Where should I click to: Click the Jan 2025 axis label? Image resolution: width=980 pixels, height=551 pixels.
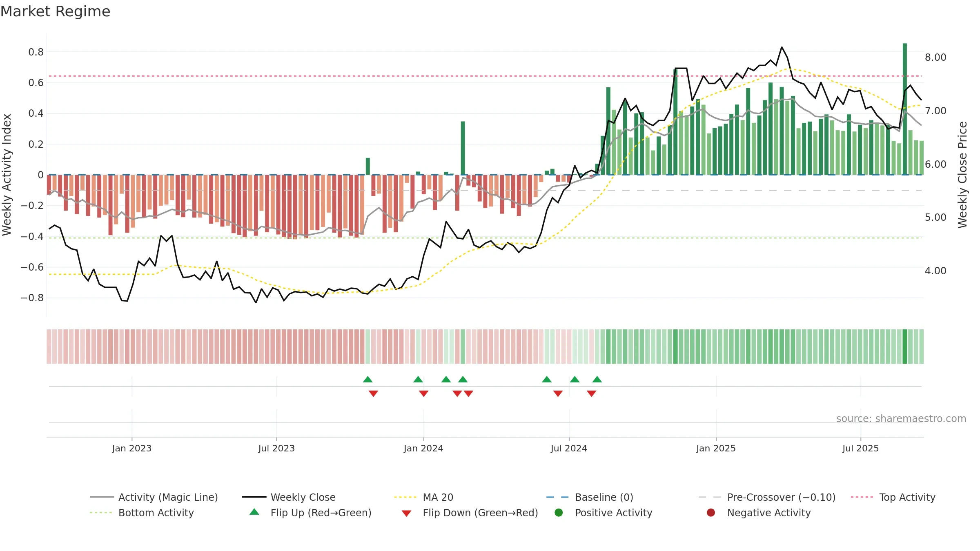pyautogui.click(x=716, y=448)
